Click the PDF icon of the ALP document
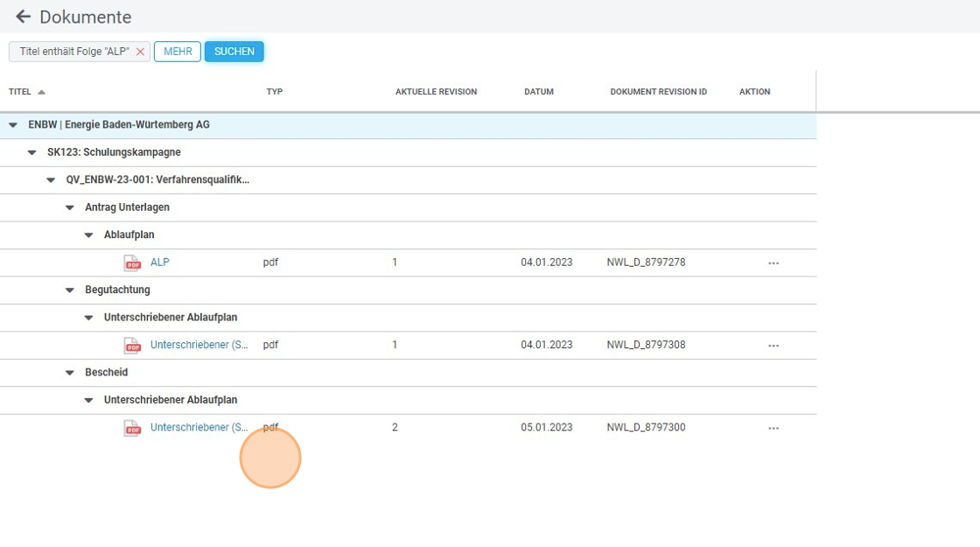Image resolution: width=980 pixels, height=547 pixels. pyautogui.click(x=132, y=263)
